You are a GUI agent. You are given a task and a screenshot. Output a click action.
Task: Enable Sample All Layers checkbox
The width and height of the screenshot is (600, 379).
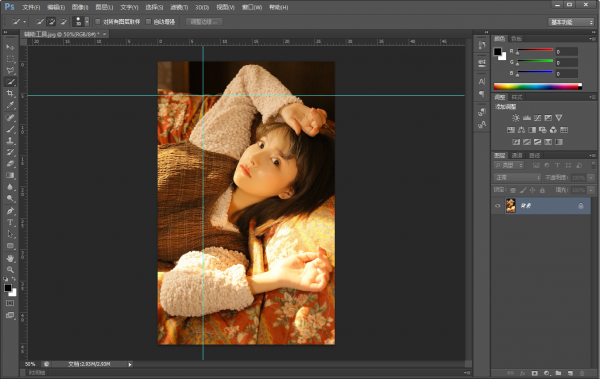pyautogui.click(x=98, y=22)
